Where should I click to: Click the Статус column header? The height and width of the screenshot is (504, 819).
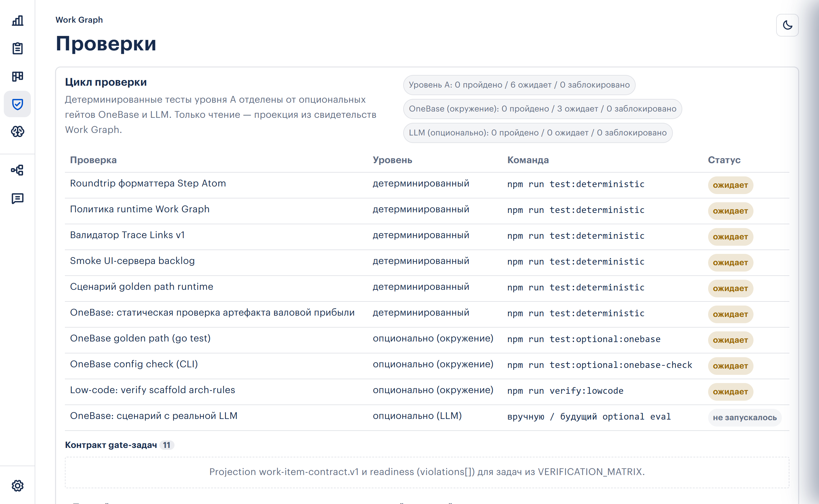click(x=724, y=160)
